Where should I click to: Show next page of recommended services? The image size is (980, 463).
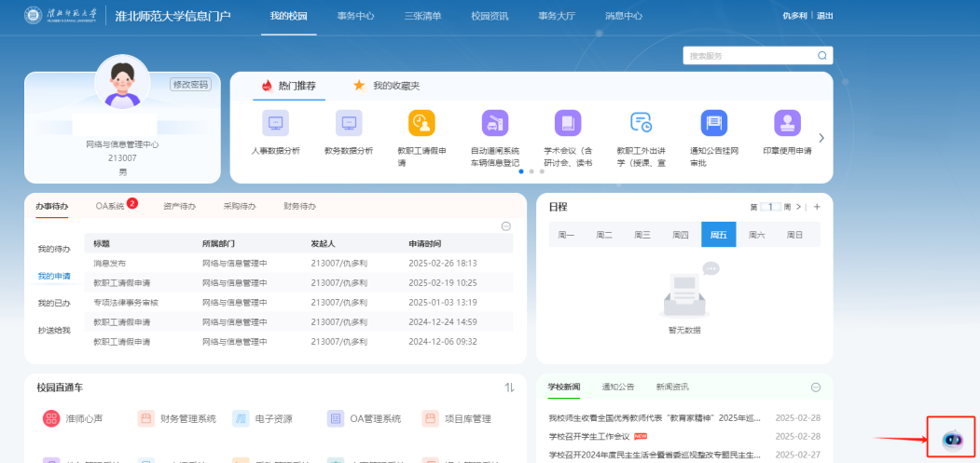[x=821, y=138]
